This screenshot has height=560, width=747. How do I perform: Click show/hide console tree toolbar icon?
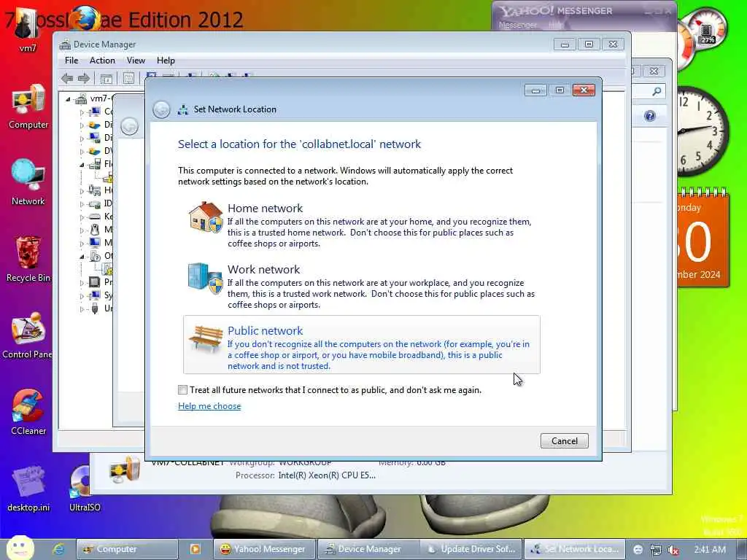click(x=107, y=78)
